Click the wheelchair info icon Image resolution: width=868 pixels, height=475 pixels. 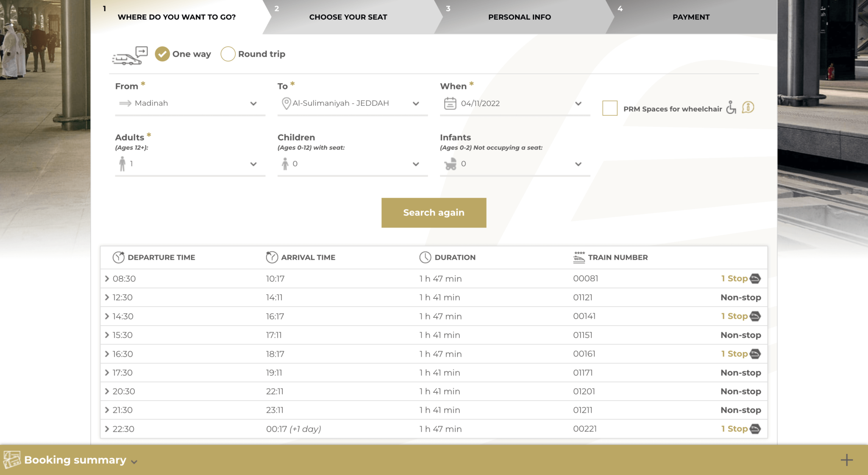pyautogui.click(x=748, y=108)
